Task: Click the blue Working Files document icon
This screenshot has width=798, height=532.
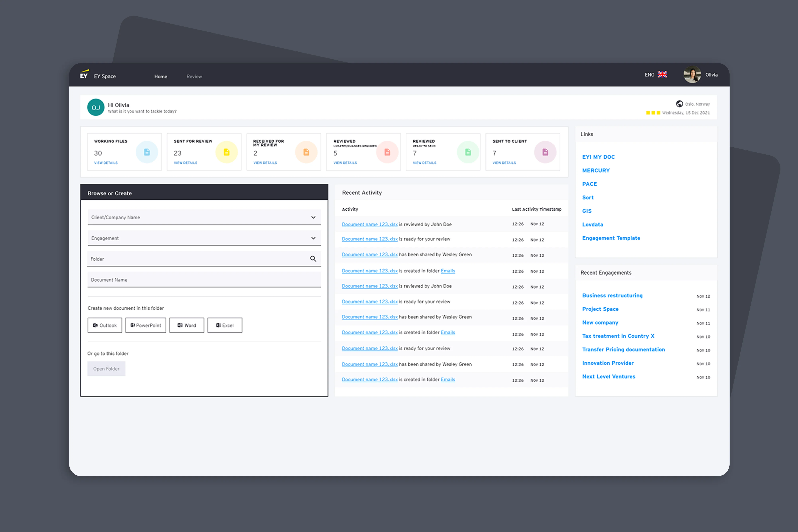Action: (x=147, y=152)
